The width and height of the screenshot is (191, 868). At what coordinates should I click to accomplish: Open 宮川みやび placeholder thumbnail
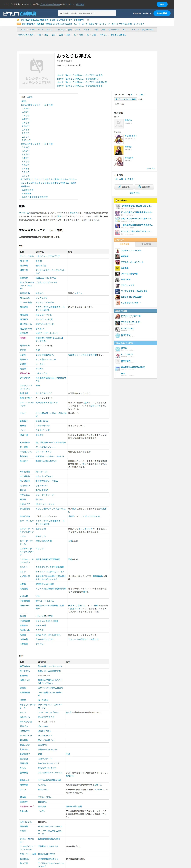tap(118, 336)
